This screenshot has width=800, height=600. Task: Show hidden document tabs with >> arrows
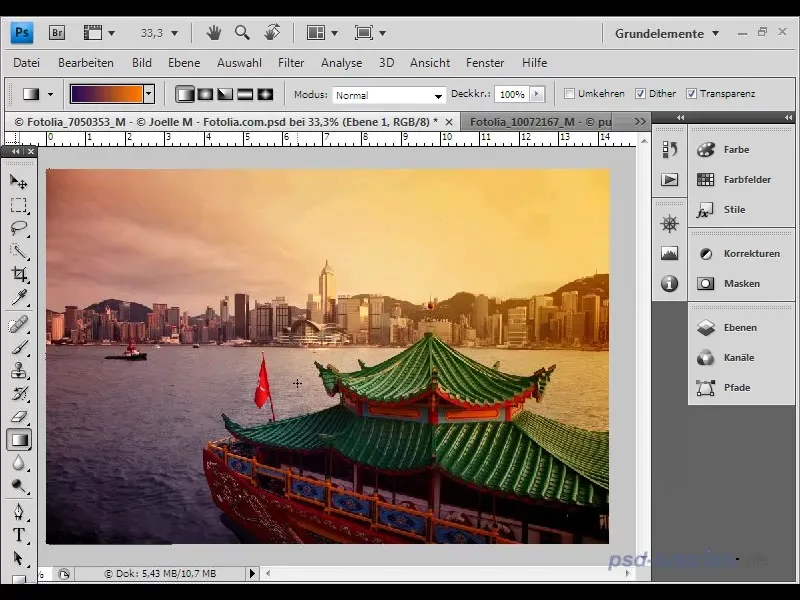coord(640,121)
